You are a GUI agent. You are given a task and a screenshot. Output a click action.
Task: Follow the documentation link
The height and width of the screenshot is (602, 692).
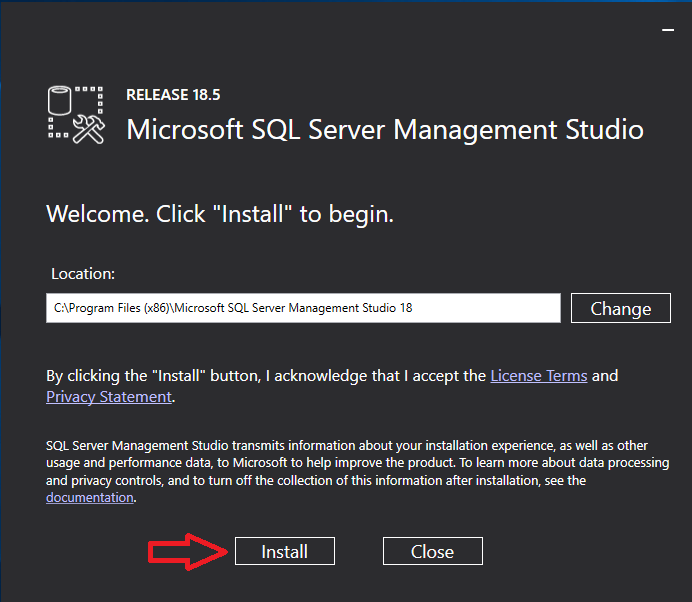90,497
